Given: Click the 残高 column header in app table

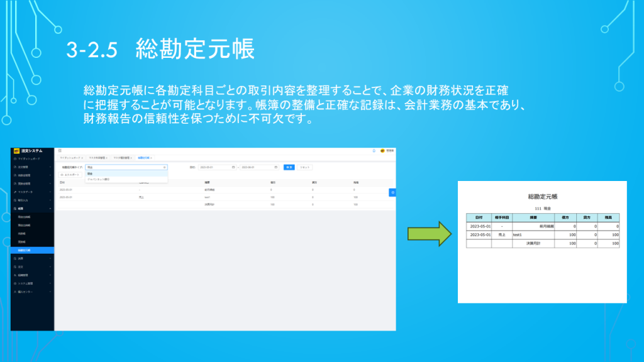Looking at the screenshot, I should coord(356,183).
